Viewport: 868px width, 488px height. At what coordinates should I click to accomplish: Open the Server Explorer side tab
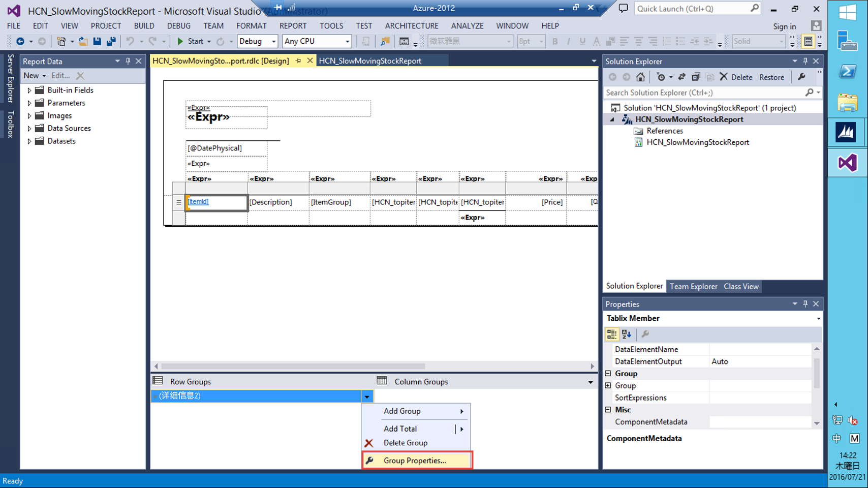click(x=10, y=79)
